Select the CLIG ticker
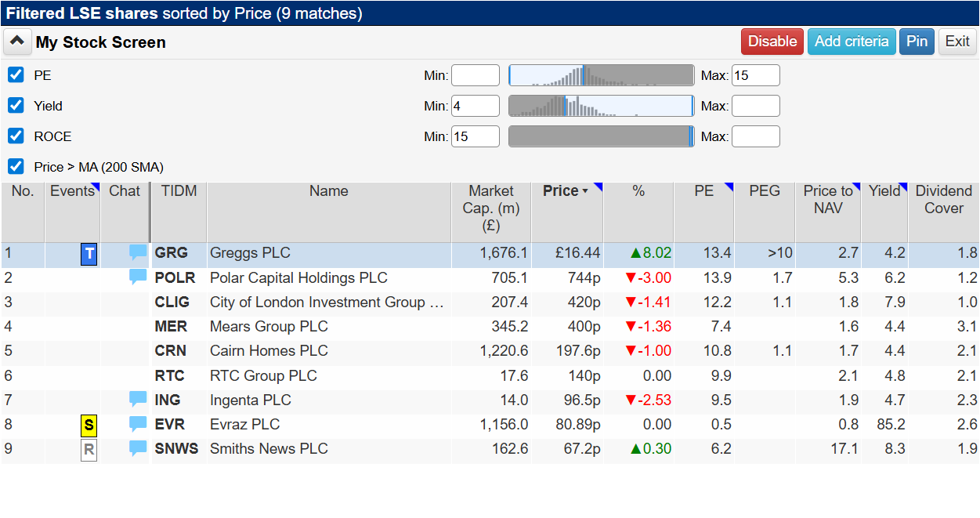Screen dimensions: 980x518 pyautogui.click(x=172, y=302)
